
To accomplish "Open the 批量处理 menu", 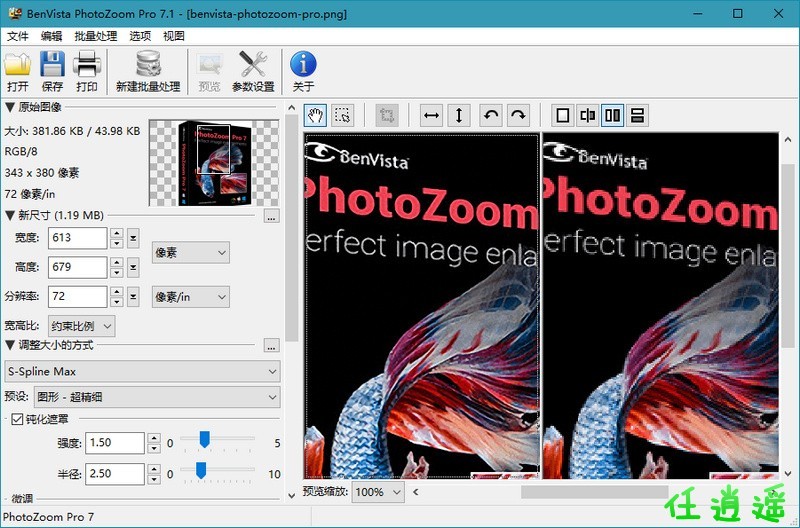I will click(96, 36).
